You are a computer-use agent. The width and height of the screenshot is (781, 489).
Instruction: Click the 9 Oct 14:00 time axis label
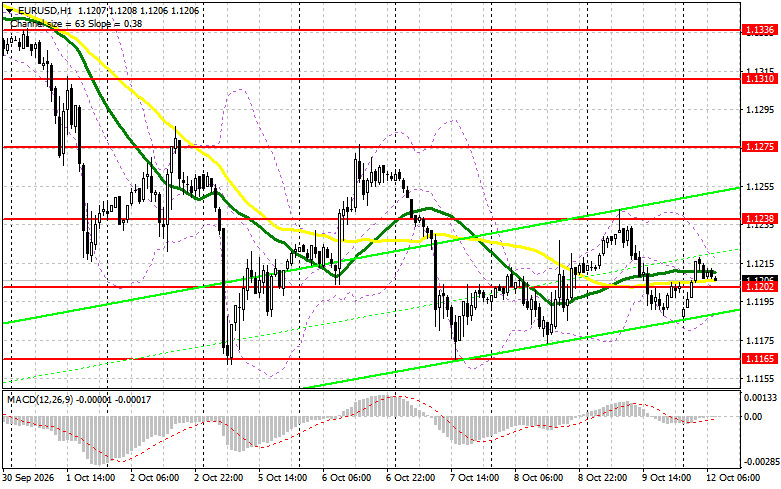coord(666,478)
